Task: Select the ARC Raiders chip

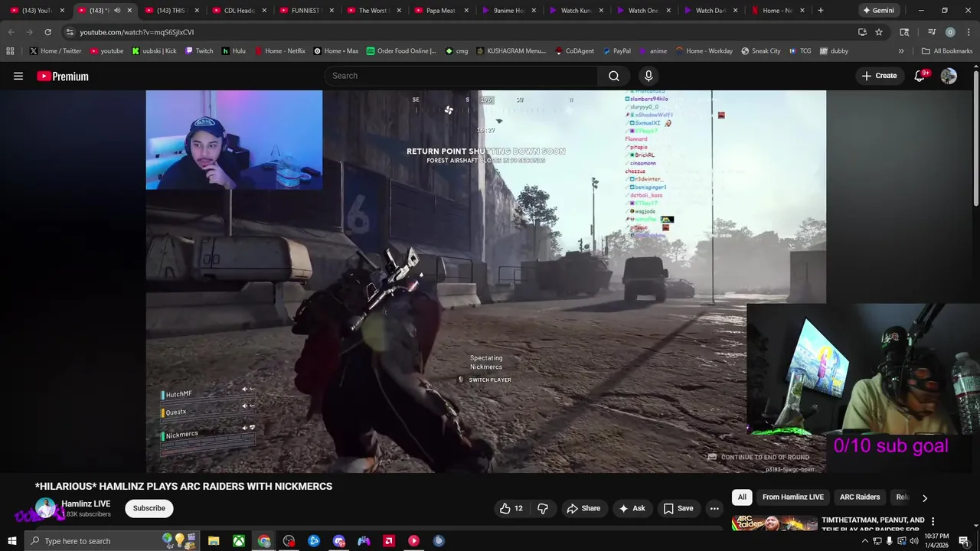Action: tap(860, 497)
